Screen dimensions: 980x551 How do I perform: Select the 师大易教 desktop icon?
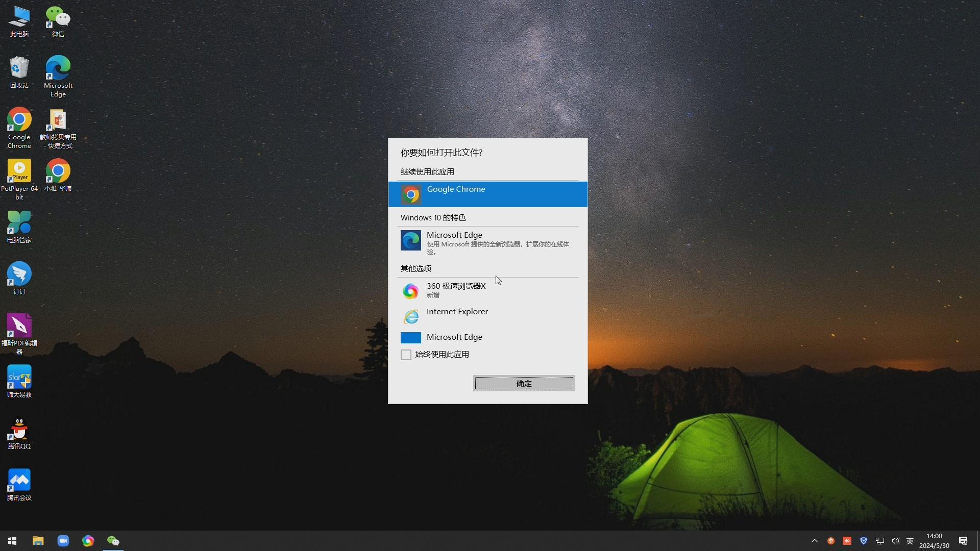pyautogui.click(x=19, y=382)
